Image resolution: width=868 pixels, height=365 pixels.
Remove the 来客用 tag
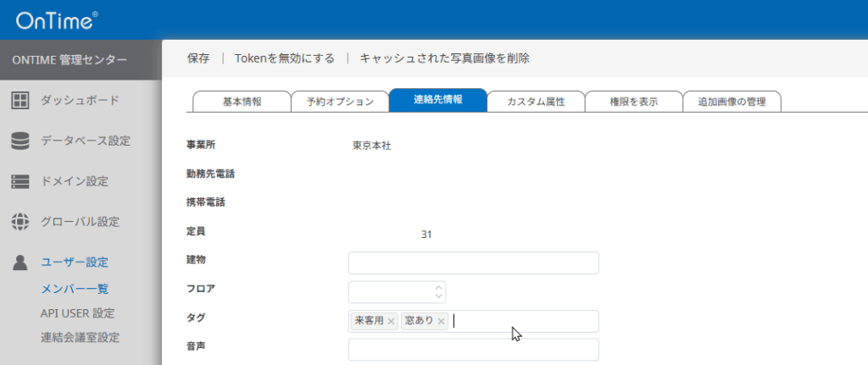point(391,322)
